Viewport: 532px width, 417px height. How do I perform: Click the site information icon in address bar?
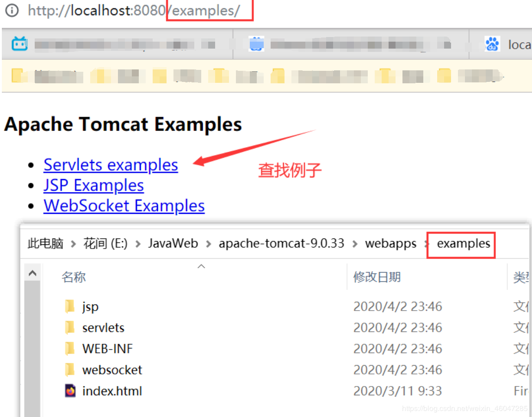12,11
